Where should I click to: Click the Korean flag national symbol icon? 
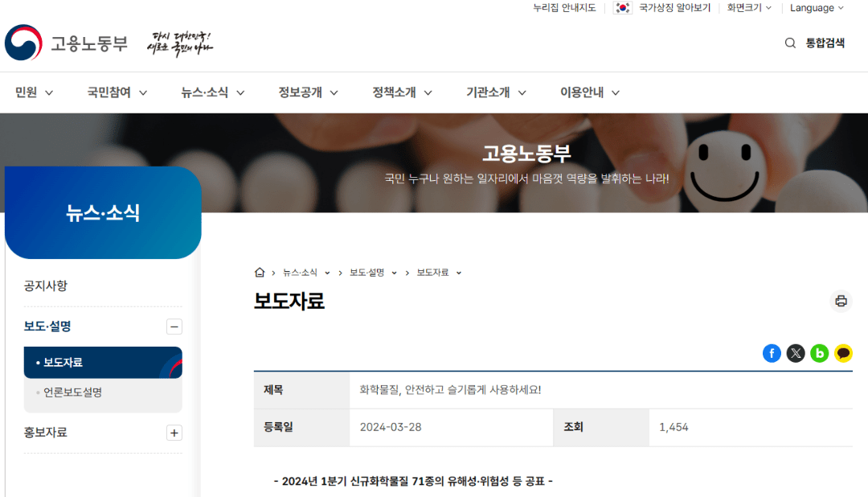pyautogui.click(x=623, y=8)
